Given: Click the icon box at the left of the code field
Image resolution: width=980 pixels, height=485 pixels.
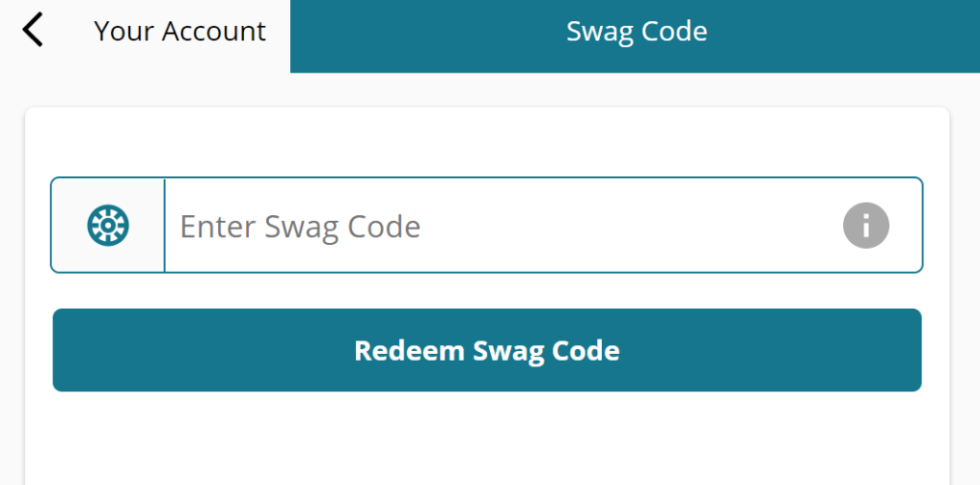Looking at the screenshot, I should pos(108,225).
